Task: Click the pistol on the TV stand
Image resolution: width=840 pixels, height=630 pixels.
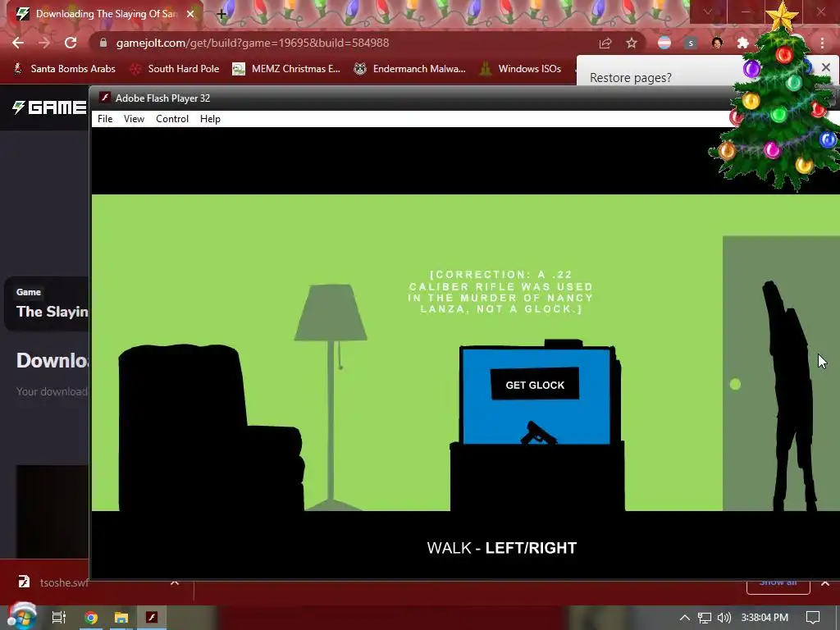Action: pos(538,433)
